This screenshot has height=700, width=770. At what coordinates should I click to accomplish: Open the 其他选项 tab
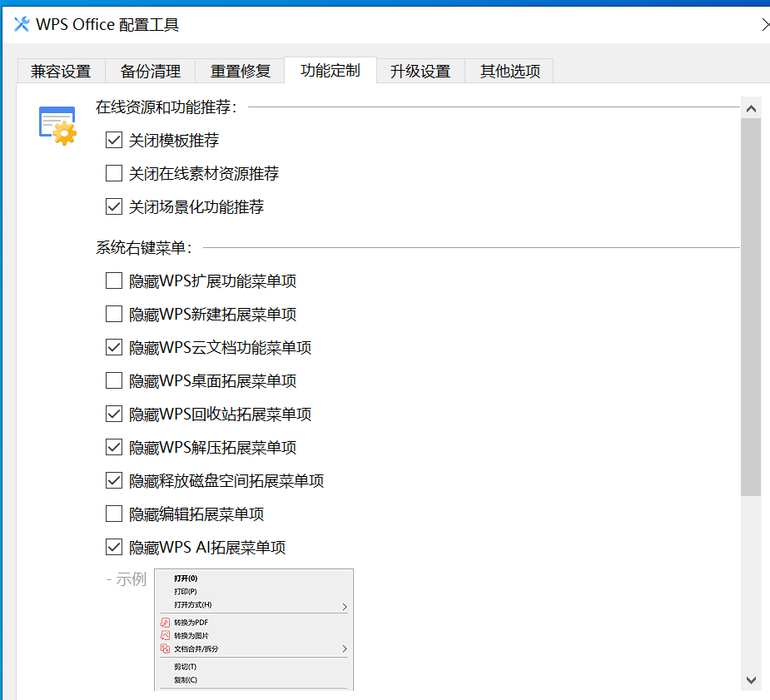coord(509,72)
